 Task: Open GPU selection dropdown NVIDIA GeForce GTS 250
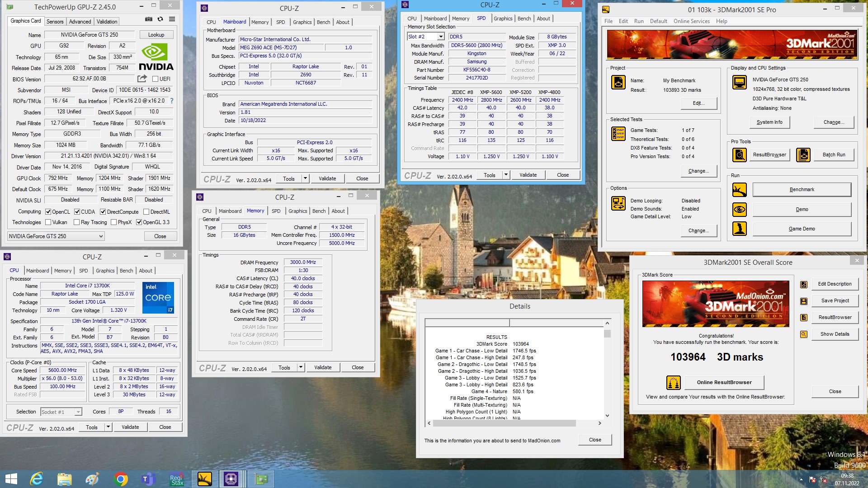56,236
